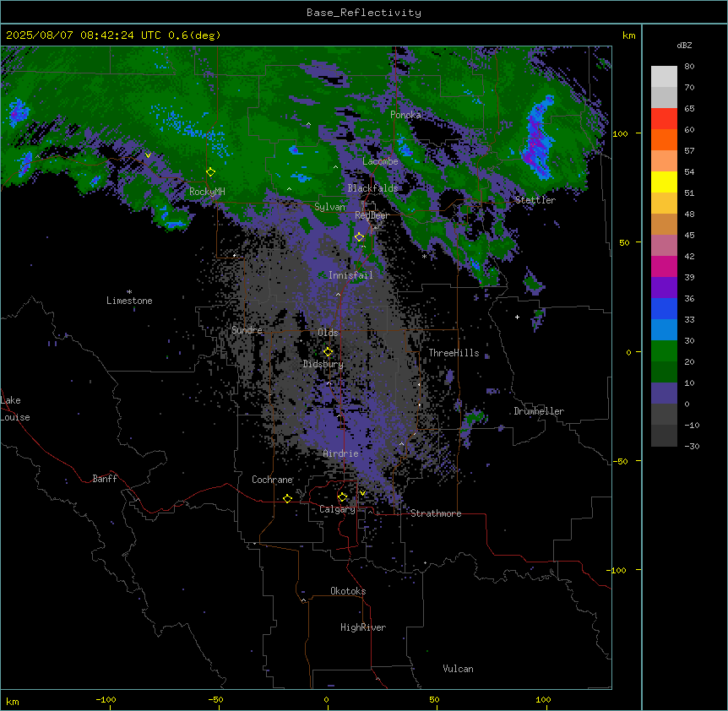Click the Blackfalds label

coord(372,188)
